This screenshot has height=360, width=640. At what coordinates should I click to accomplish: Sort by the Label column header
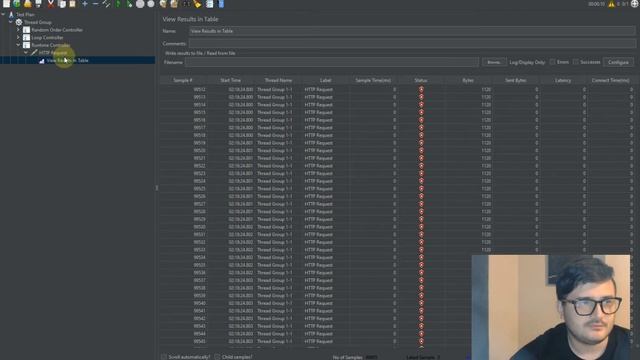pyautogui.click(x=325, y=80)
